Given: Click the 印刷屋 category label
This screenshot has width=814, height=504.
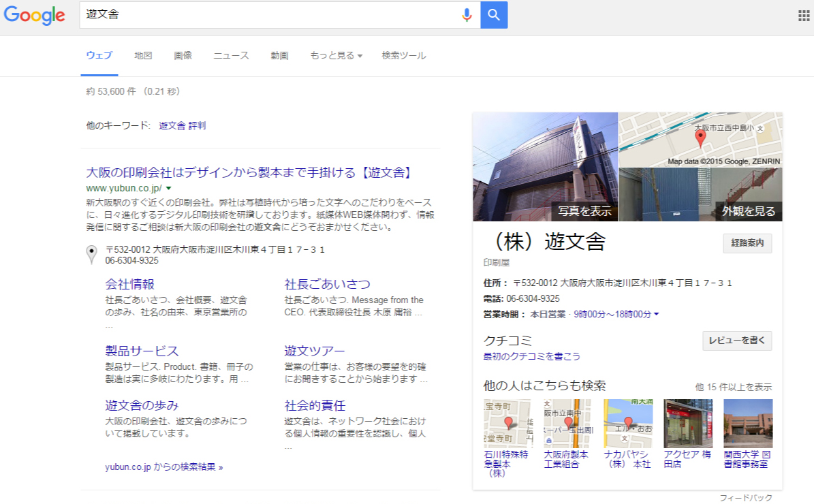Looking at the screenshot, I should (497, 263).
